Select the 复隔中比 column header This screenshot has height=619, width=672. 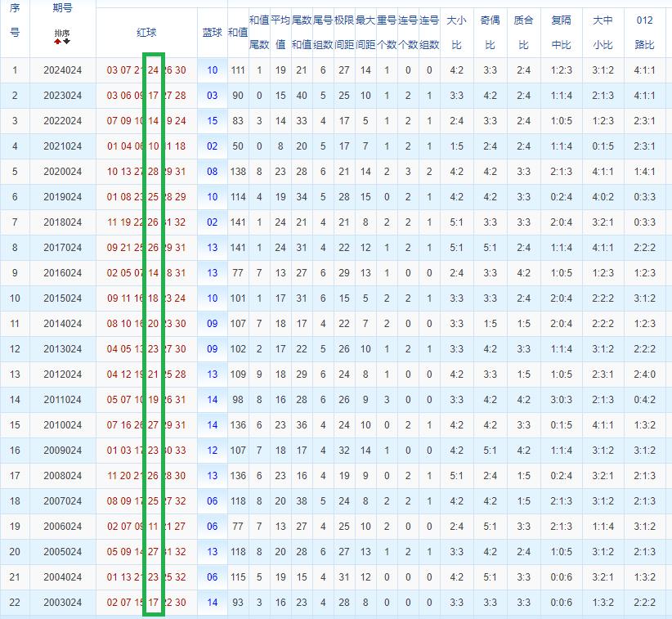point(562,31)
